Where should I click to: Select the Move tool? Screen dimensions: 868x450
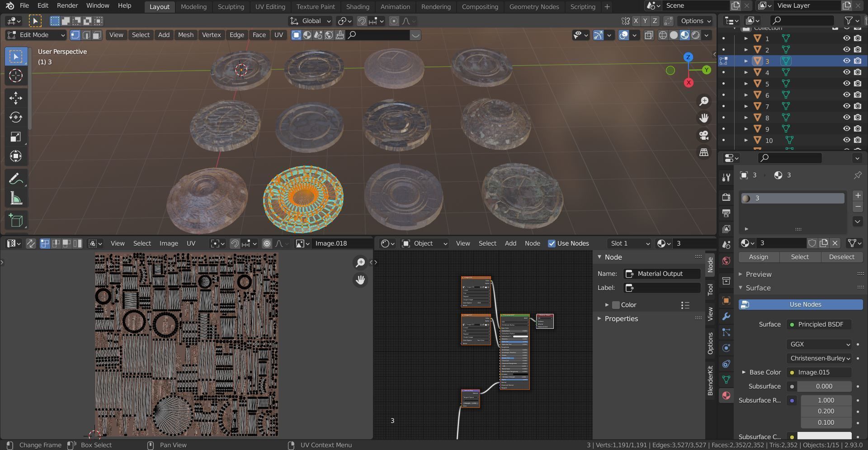coord(16,98)
